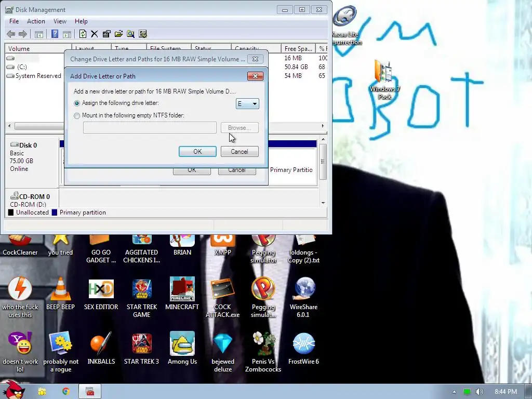The width and height of the screenshot is (532, 399).
Task: Select Mount in empty NTFS folder radio
Action: (x=77, y=116)
